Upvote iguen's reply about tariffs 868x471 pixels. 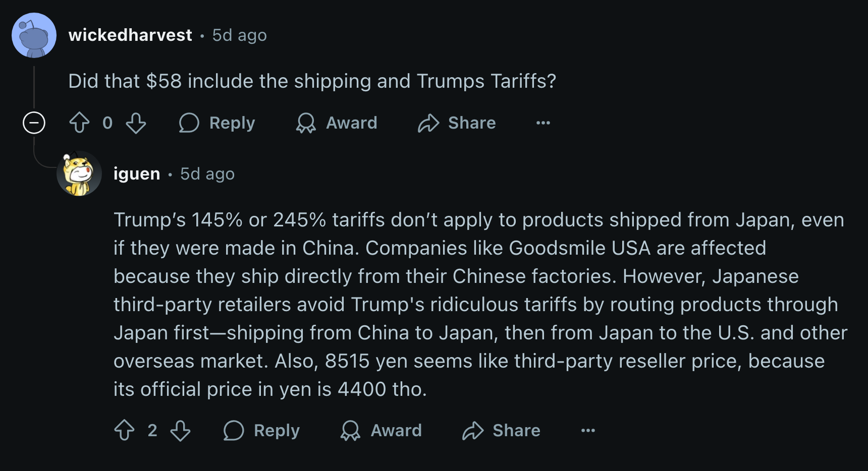coord(124,430)
